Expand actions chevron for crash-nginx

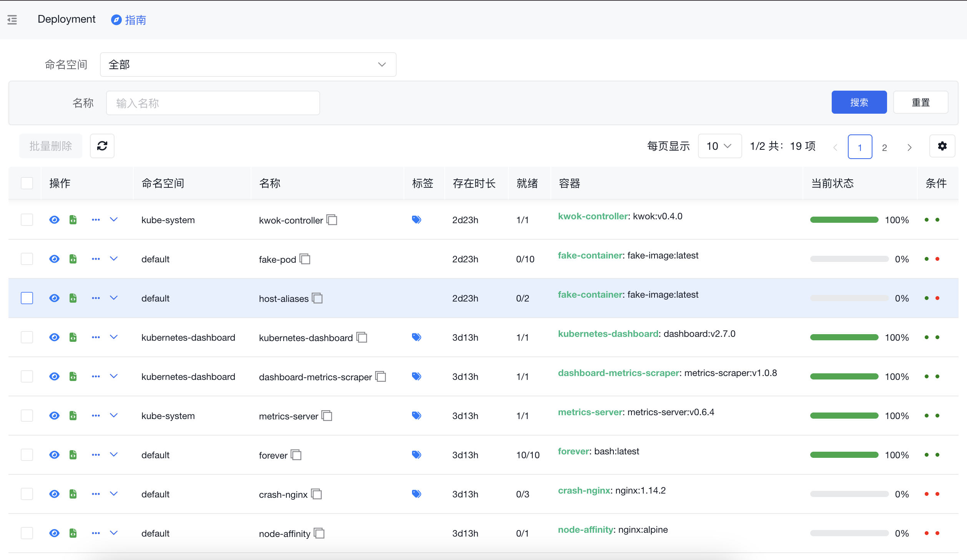tap(114, 494)
